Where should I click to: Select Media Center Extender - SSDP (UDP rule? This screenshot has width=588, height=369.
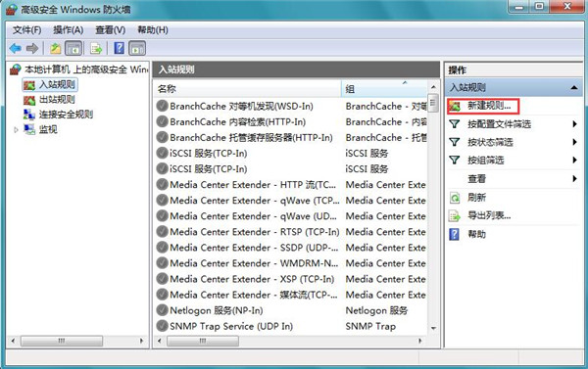pyautogui.click(x=254, y=248)
